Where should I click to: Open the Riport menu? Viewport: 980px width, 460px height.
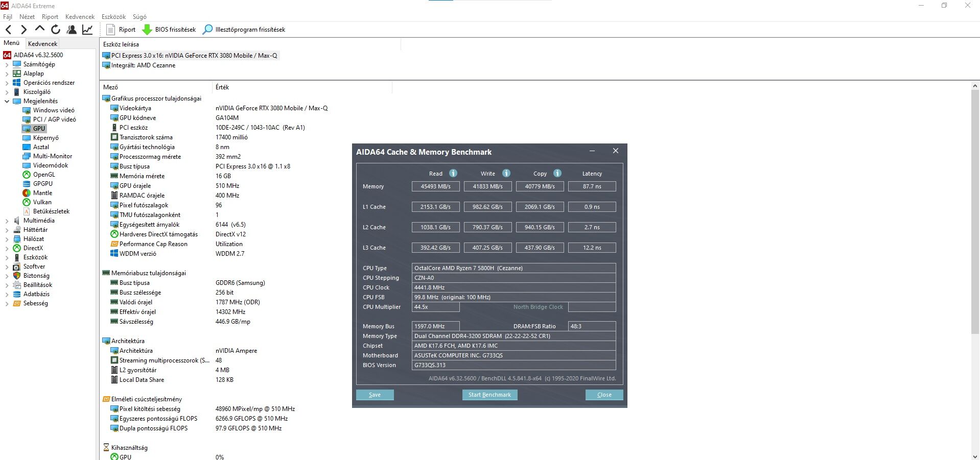point(50,17)
